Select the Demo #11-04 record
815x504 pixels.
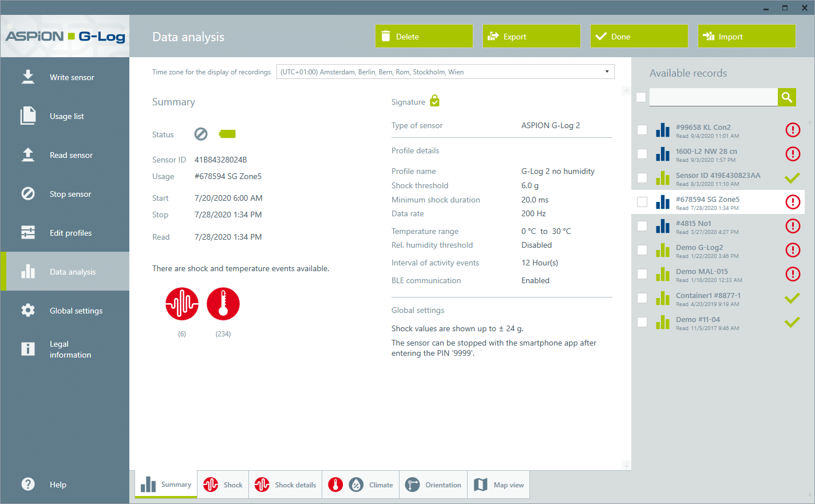[718, 322]
